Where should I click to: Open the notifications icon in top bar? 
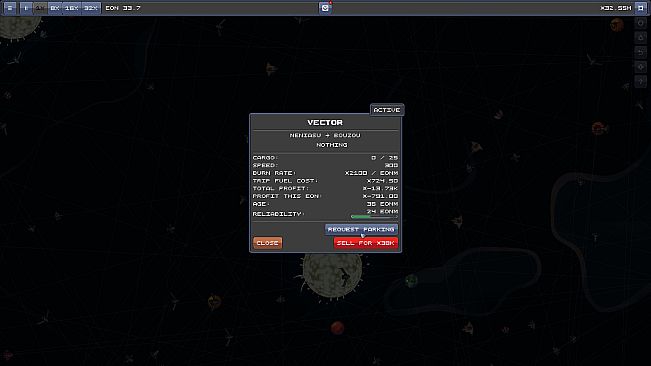point(325,7)
